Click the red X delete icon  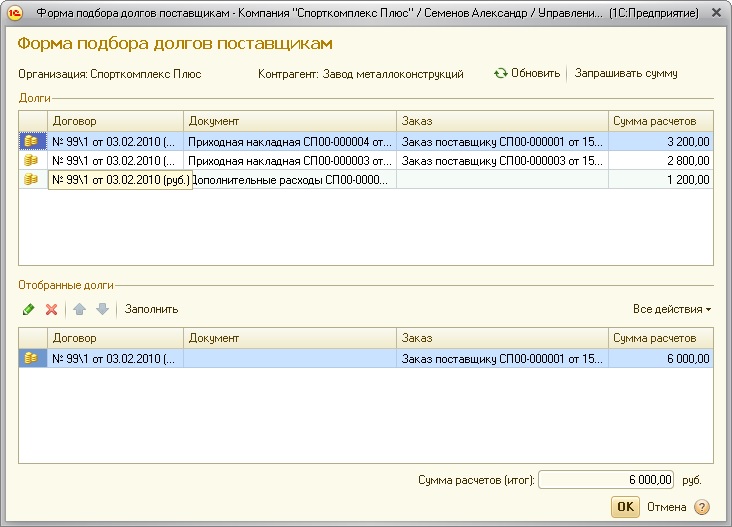(x=51, y=309)
